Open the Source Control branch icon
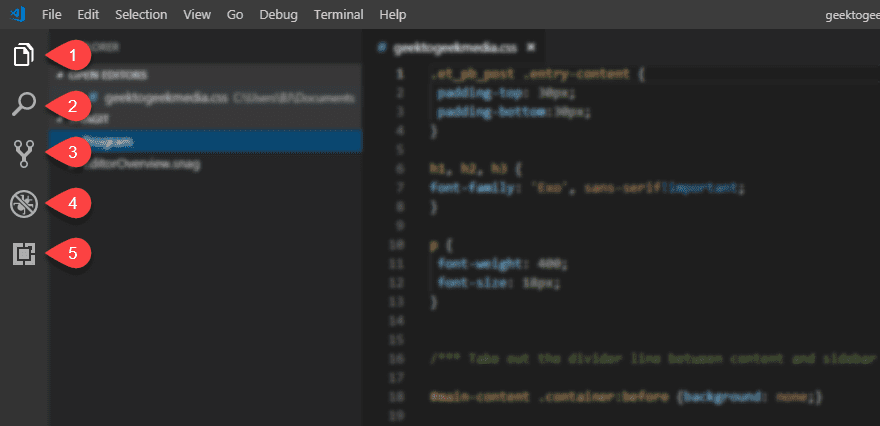 coord(24,154)
